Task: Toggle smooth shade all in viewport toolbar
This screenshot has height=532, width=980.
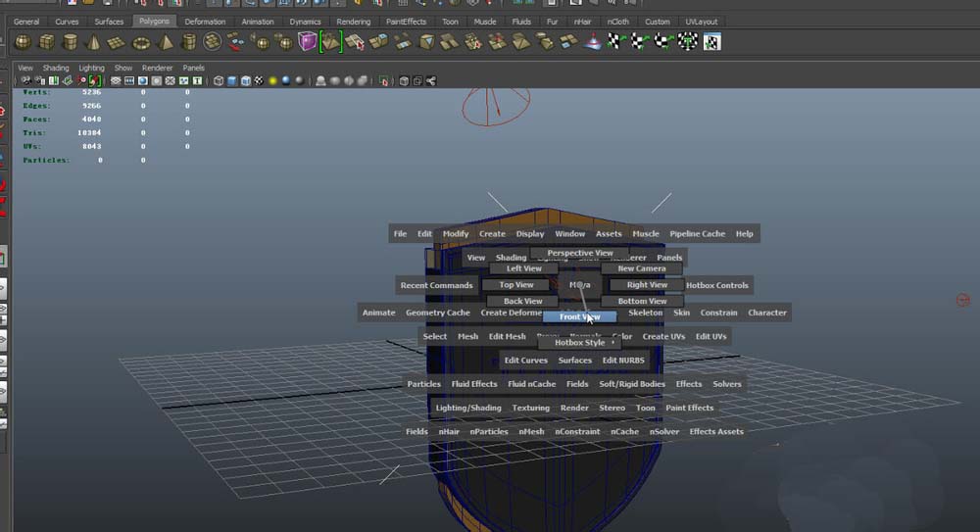Action: click(x=232, y=80)
